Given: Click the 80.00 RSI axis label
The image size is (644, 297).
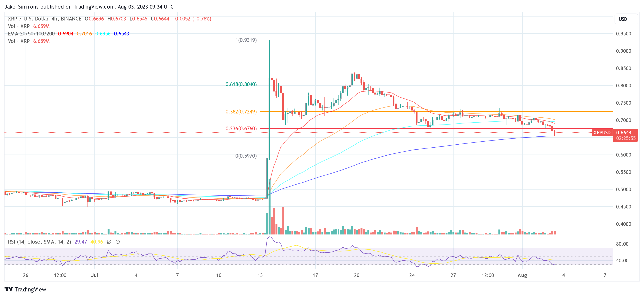Looking at the screenshot, I should coord(622,244).
